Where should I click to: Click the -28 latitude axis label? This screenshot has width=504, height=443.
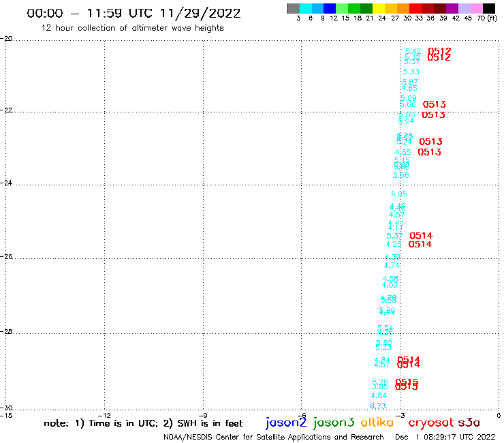(x=6, y=331)
